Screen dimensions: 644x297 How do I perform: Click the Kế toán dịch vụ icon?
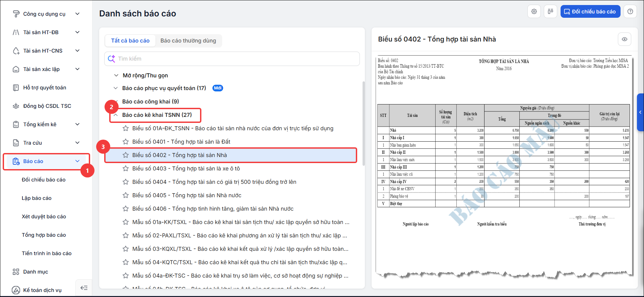coord(16,290)
